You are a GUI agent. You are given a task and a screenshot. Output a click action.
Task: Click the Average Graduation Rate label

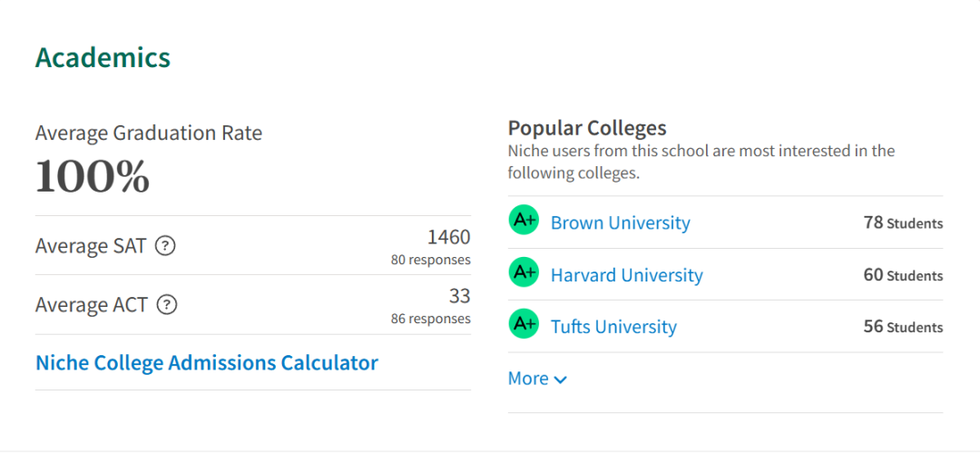coord(149,133)
